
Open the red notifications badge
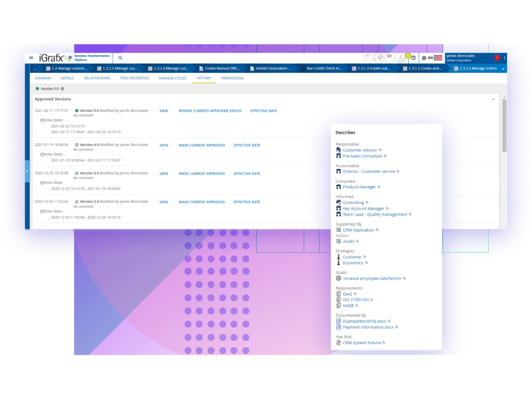click(497, 58)
